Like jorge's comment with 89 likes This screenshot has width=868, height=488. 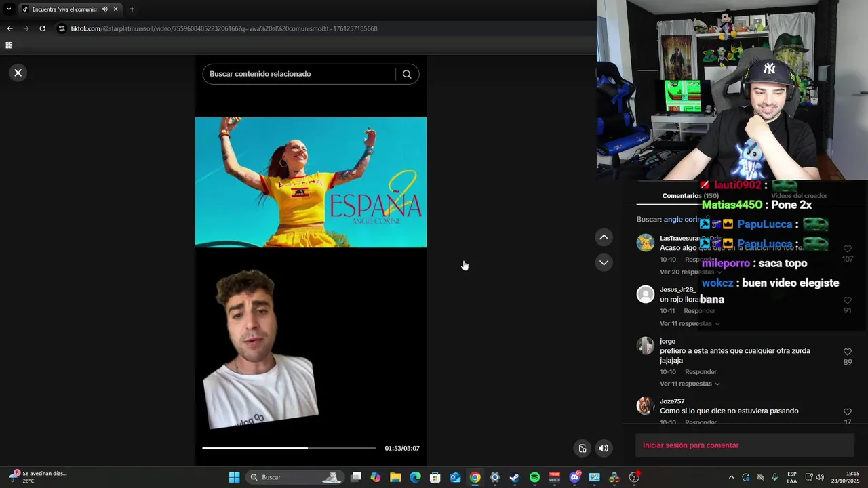[847, 352]
